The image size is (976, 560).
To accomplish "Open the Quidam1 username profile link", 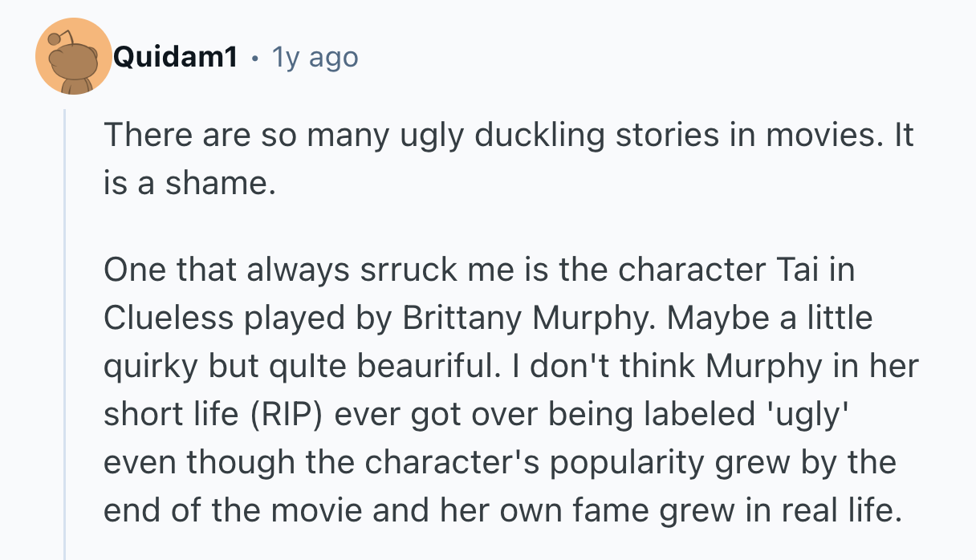I will 175,58.
